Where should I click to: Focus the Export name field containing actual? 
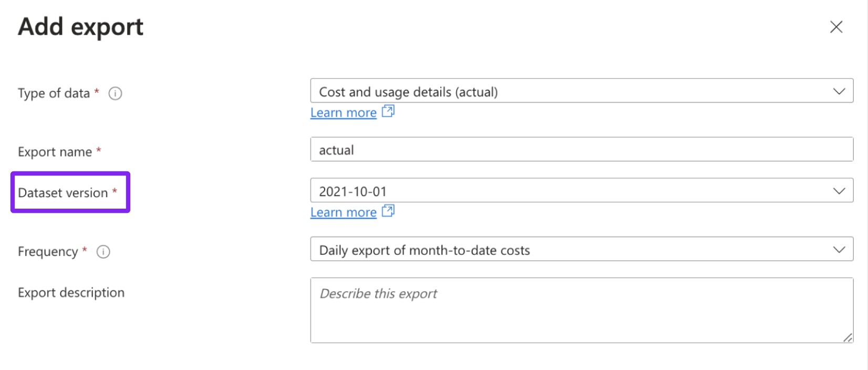pyautogui.click(x=582, y=149)
